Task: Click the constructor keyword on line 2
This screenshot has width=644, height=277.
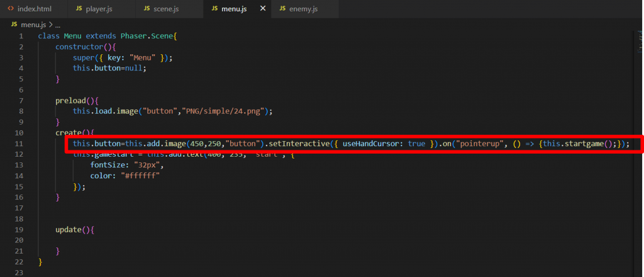Action: (x=79, y=47)
